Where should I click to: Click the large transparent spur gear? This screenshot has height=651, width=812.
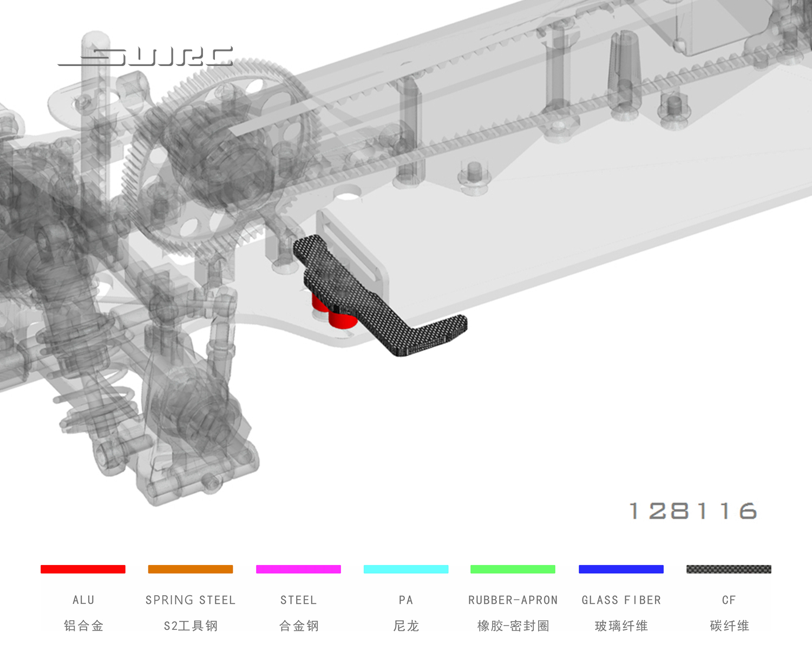click(217, 157)
